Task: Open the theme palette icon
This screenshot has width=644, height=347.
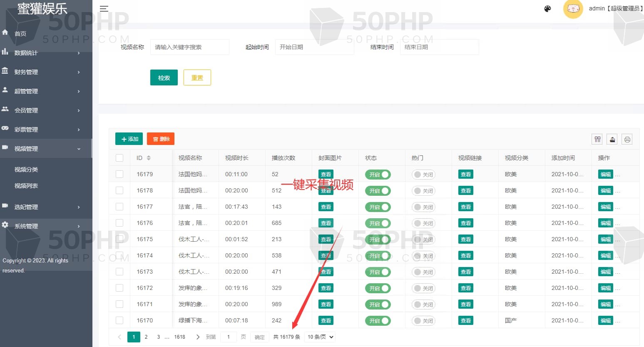Action: 547,9
